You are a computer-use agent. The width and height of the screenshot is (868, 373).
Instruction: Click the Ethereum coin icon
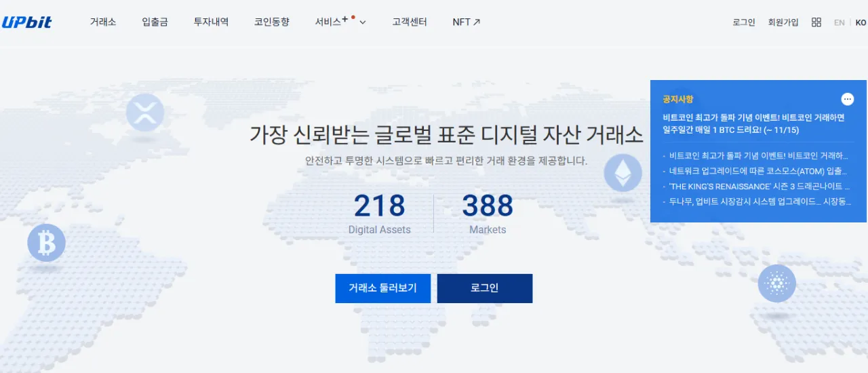pyautogui.click(x=623, y=173)
